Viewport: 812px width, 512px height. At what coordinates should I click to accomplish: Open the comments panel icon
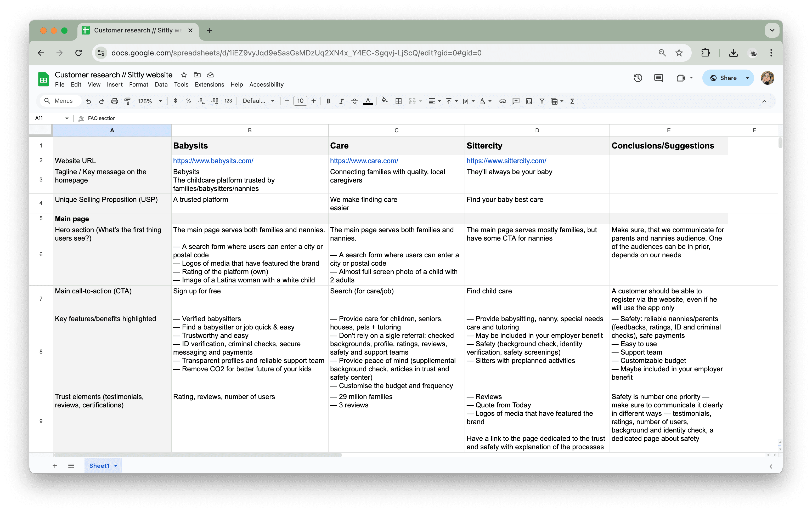point(658,78)
